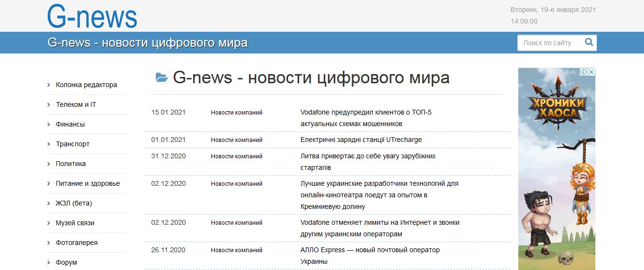Click chevron next to 'ЖЗЛ (бета)'

pos(49,203)
